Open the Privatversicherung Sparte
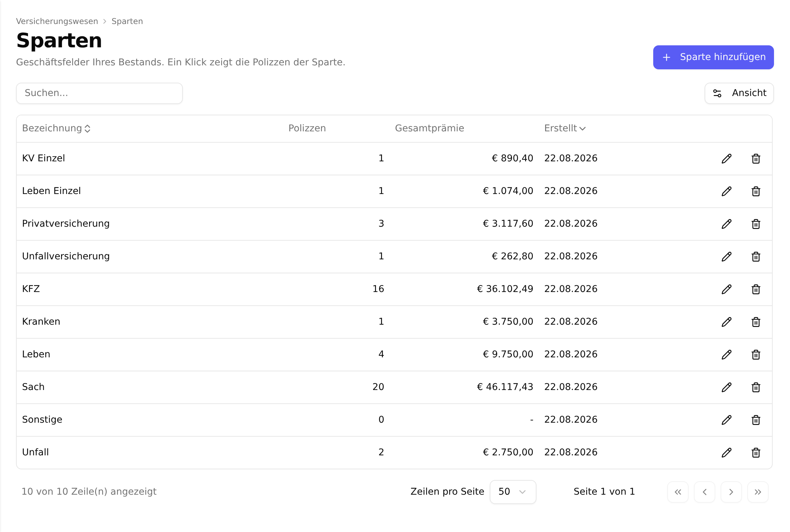Screen dimensions: 790x532 pos(66,224)
